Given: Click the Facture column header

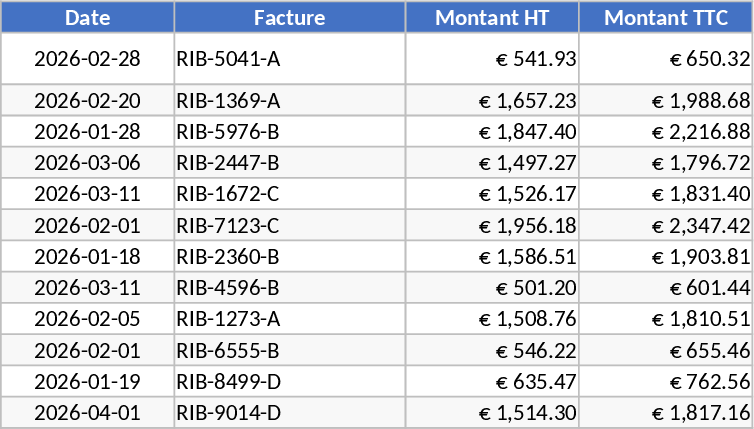Looking at the screenshot, I should [x=290, y=18].
